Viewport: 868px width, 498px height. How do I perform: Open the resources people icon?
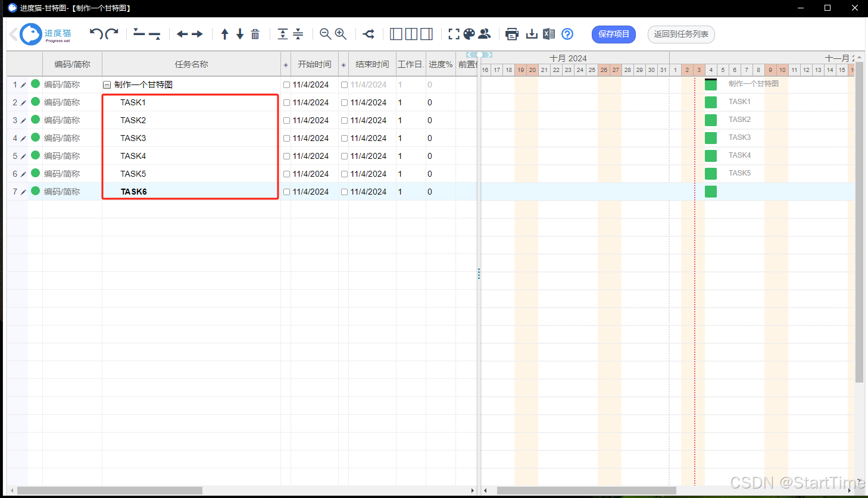coord(485,34)
